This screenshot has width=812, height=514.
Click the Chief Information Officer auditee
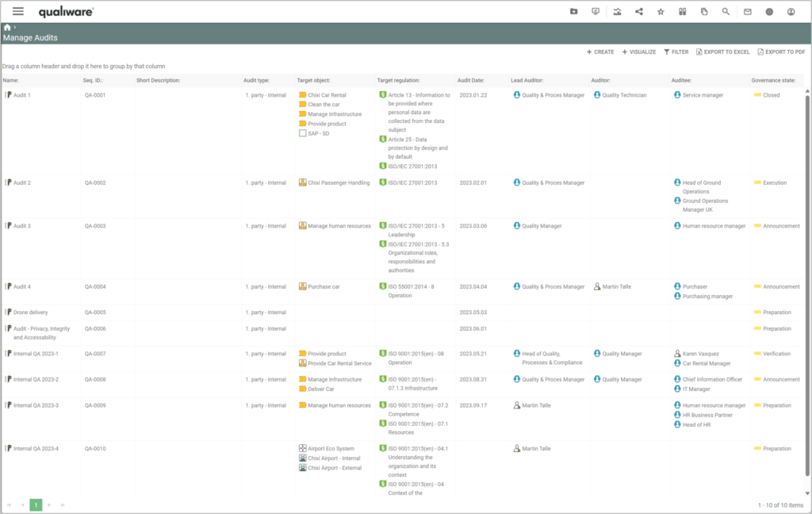click(x=712, y=379)
